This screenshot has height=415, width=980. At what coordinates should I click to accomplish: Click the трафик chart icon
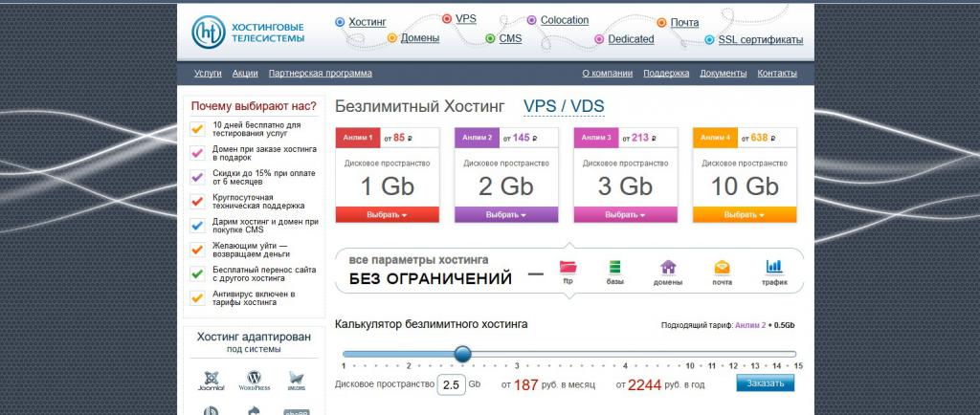click(x=774, y=267)
